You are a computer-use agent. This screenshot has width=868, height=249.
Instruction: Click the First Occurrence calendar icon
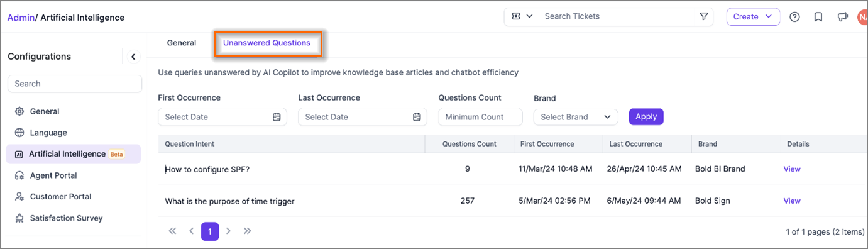(x=277, y=117)
